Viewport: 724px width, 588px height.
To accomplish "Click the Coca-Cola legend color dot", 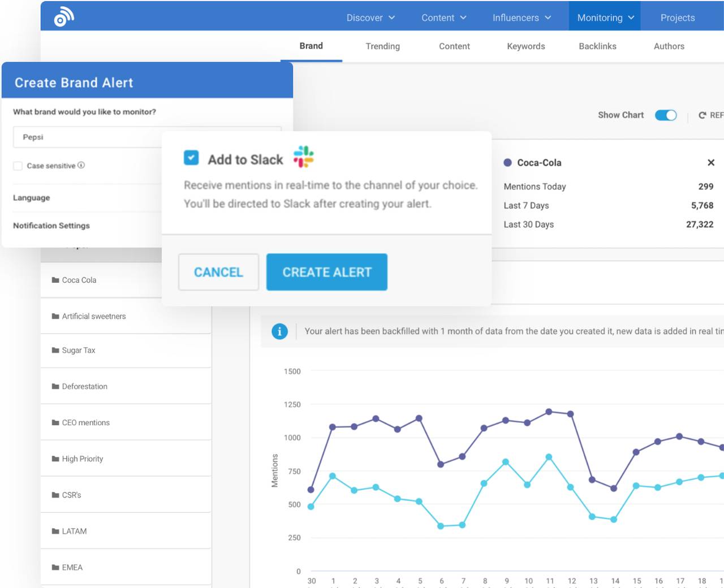I will coord(508,162).
